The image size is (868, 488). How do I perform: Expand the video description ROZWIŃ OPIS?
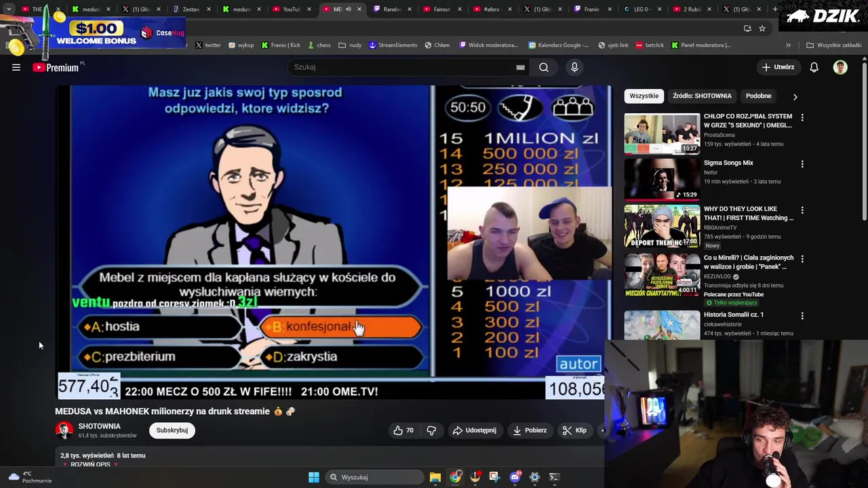(90, 464)
